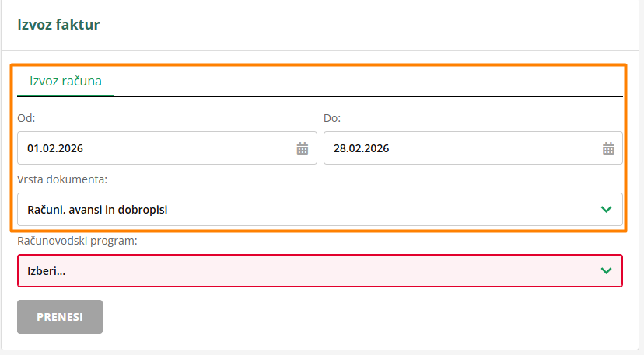Screen dimensions: 644x355
Task: Click the green chevron in Vrsta dokumenta
Action: [607, 210]
